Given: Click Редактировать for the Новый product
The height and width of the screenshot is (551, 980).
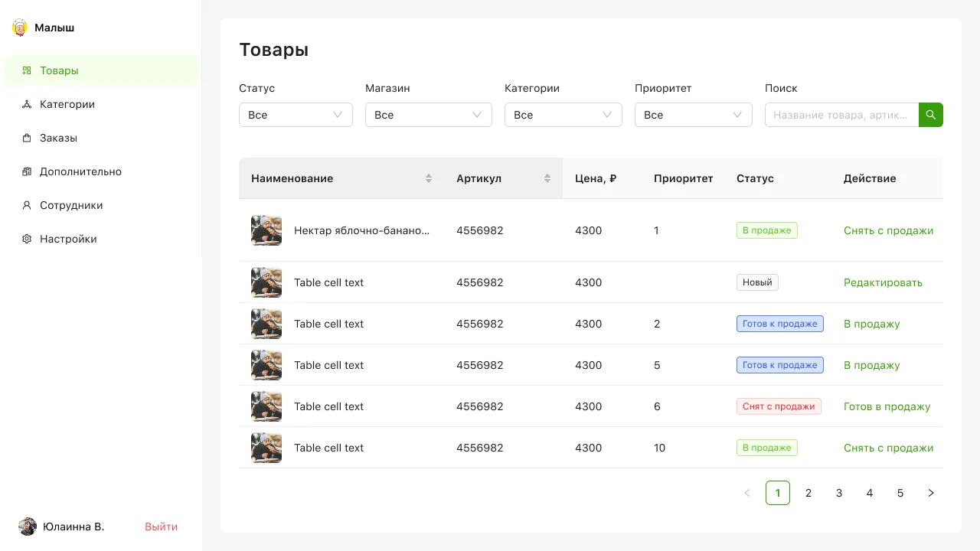Looking at the screenshot, I should point(883,282).
